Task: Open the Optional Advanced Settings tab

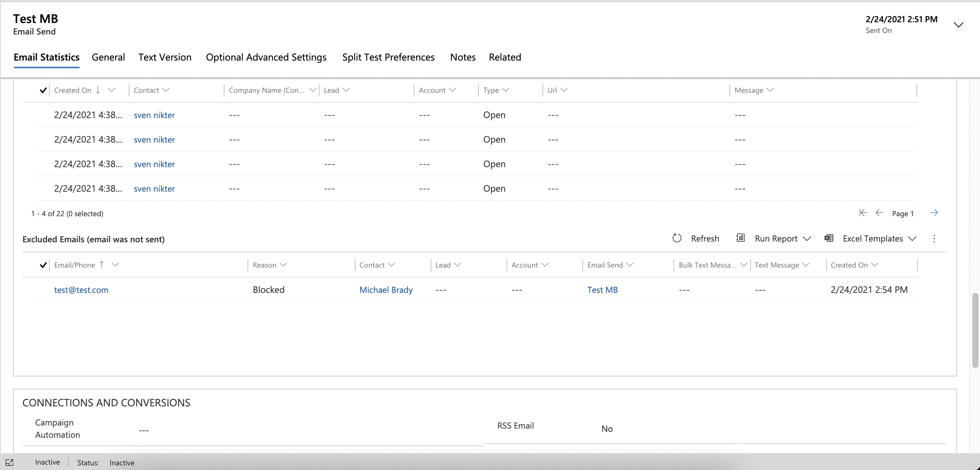Action: tap(266, 57)
